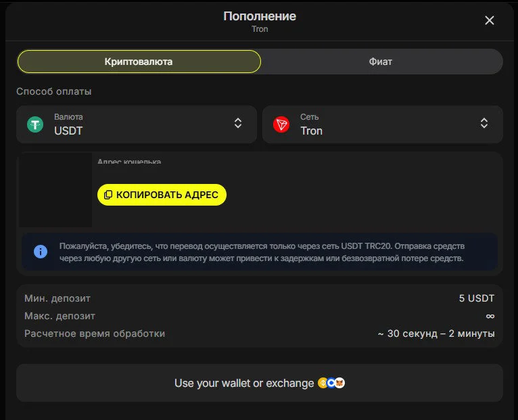518x420 pixels.
Task: Click Use your wallet or exchange button
Action: (x=259, y=383)
